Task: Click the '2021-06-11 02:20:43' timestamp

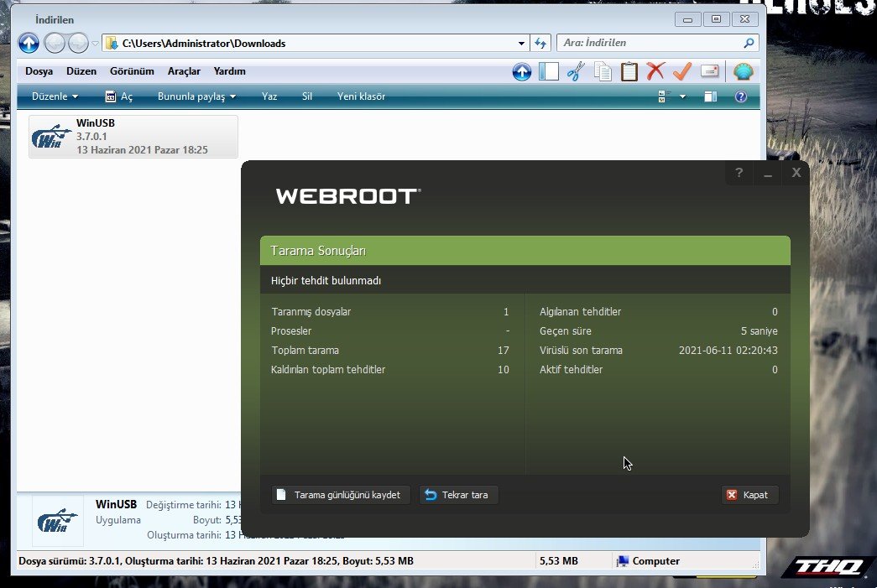Action: 728,351
